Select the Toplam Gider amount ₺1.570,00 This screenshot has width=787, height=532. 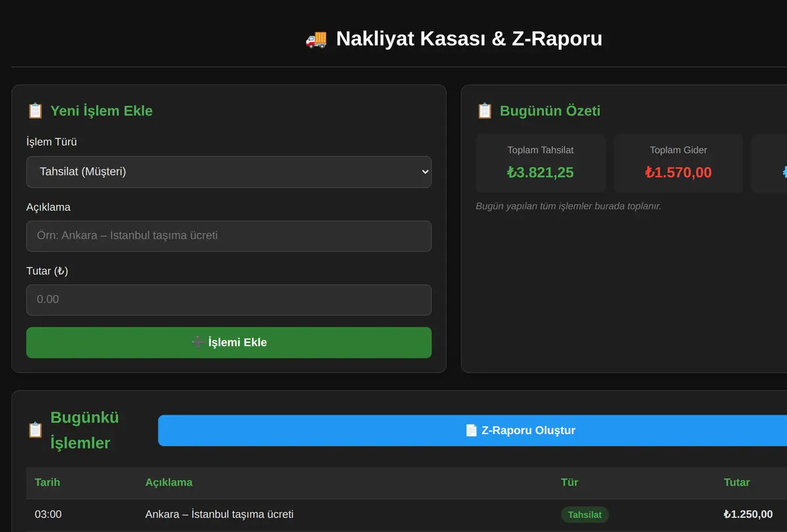pos(678,173)
